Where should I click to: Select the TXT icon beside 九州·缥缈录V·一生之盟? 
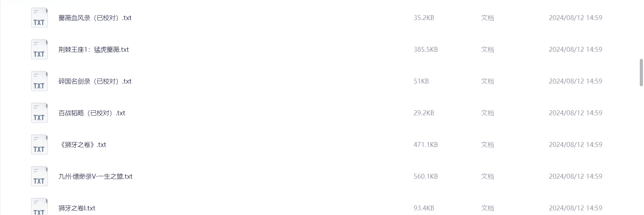(39, 177)
